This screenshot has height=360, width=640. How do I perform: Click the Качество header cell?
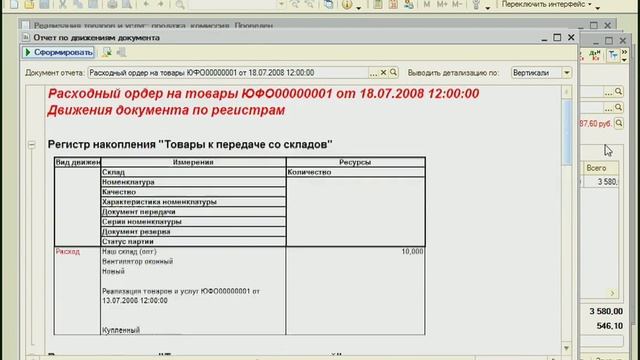193,192
